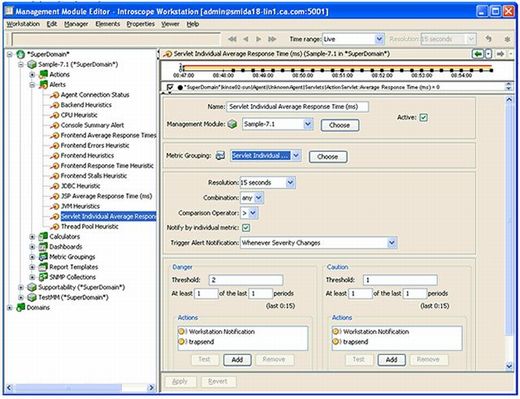The image size is (520, 399).
Task: Open the Workstation menu
Action: 23,24
